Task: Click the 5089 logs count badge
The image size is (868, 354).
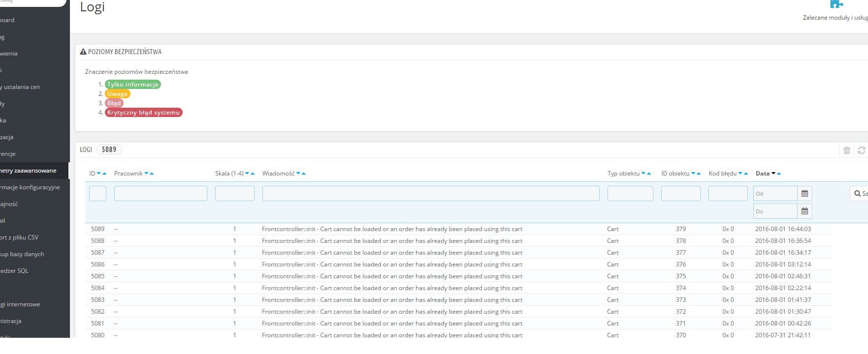Action: [109, 149]
